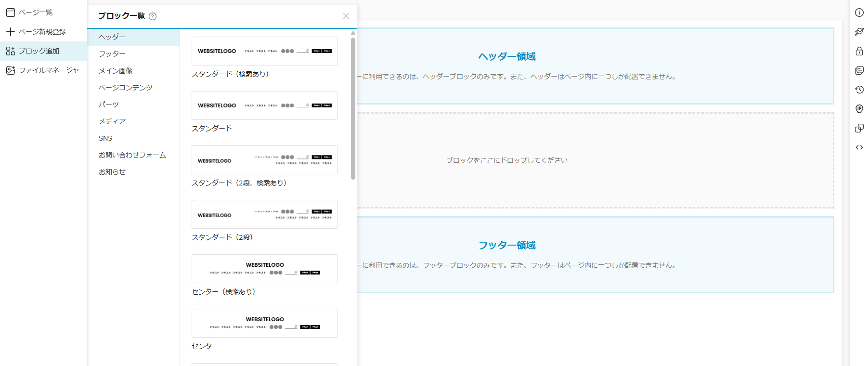Select the フッター category
The width and height of the screenshot is (868, 366).
[x=133, y=54]
